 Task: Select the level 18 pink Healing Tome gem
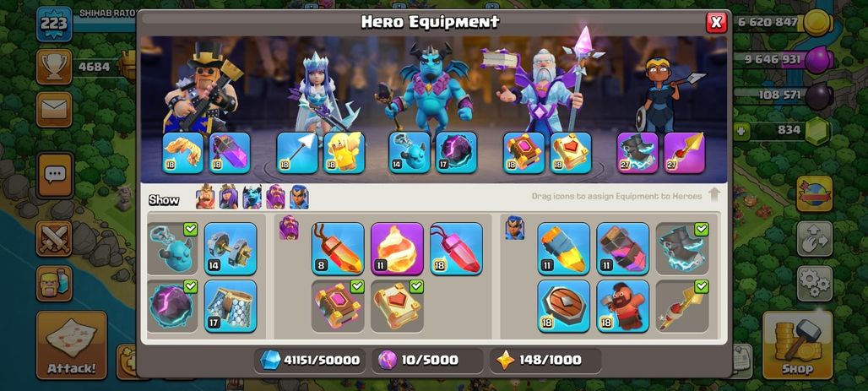456,248
